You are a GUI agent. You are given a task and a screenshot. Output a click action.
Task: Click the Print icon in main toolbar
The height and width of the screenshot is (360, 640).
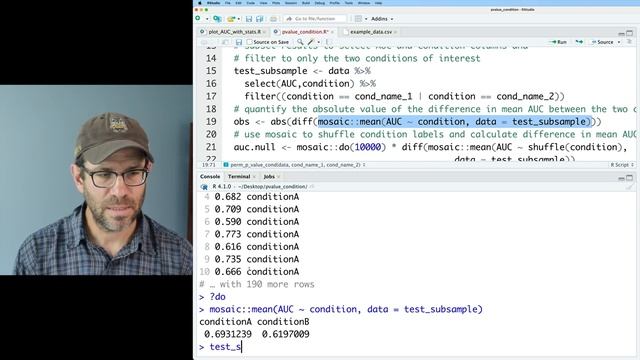coord(273,19)
